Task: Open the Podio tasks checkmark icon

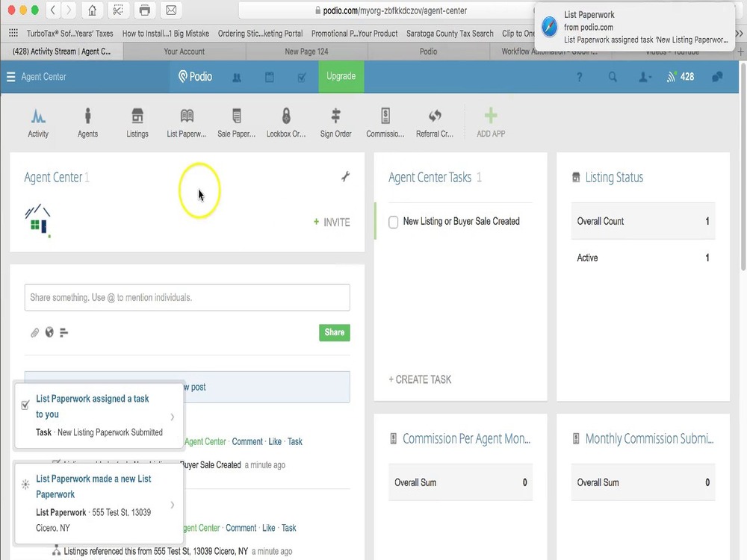Action: tap(302, 77)
